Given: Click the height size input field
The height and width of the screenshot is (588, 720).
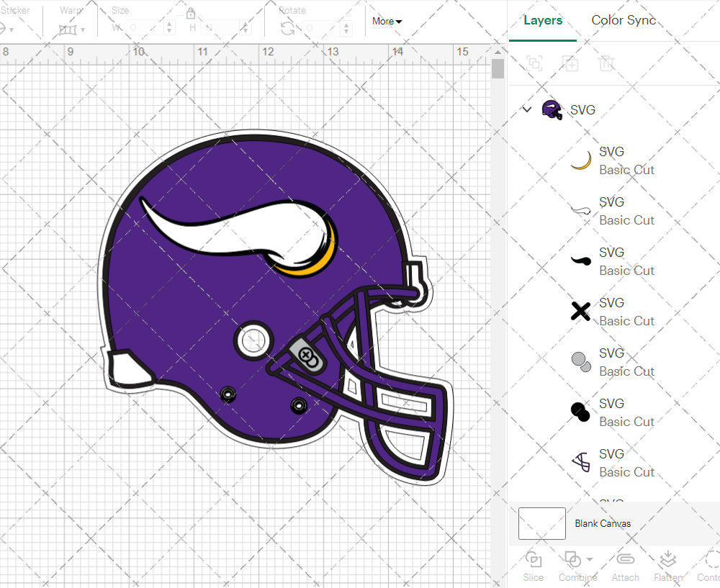Looking at the screenshot, I should [x=221, y=28].
